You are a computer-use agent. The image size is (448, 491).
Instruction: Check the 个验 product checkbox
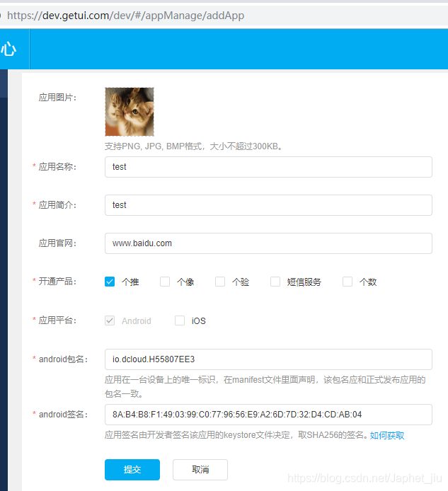220,282
